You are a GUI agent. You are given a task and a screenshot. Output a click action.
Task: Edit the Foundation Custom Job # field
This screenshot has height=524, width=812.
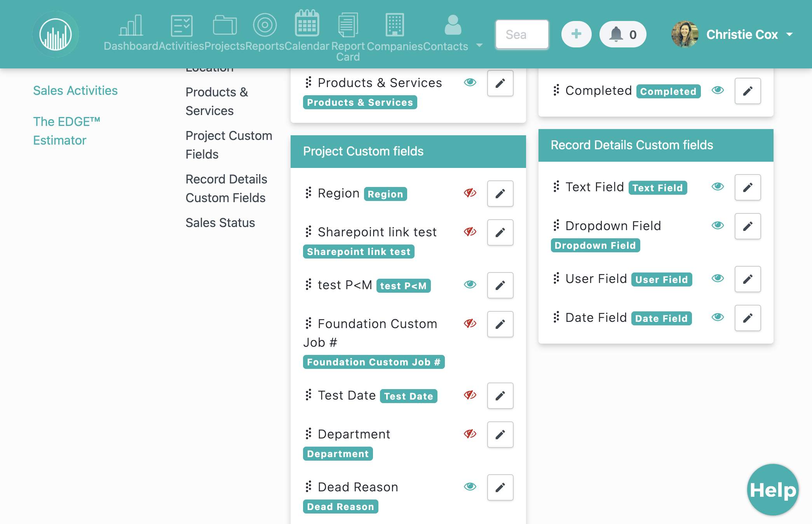pos(500,324)
